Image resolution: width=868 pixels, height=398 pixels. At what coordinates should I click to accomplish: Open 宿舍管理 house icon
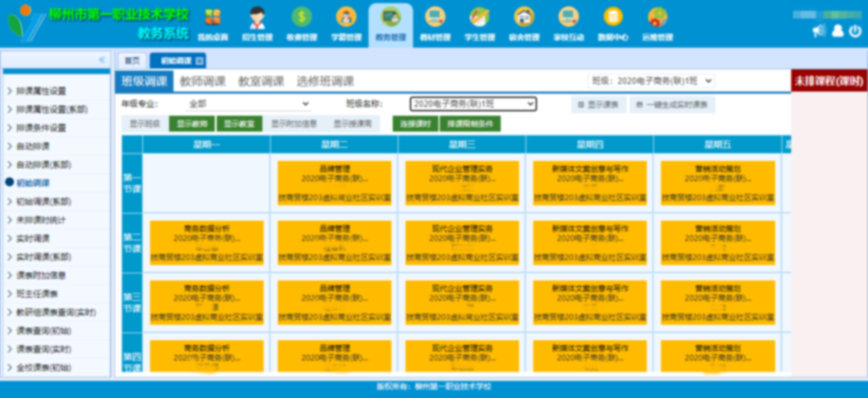pyautogui.click(x=524, y=24)
